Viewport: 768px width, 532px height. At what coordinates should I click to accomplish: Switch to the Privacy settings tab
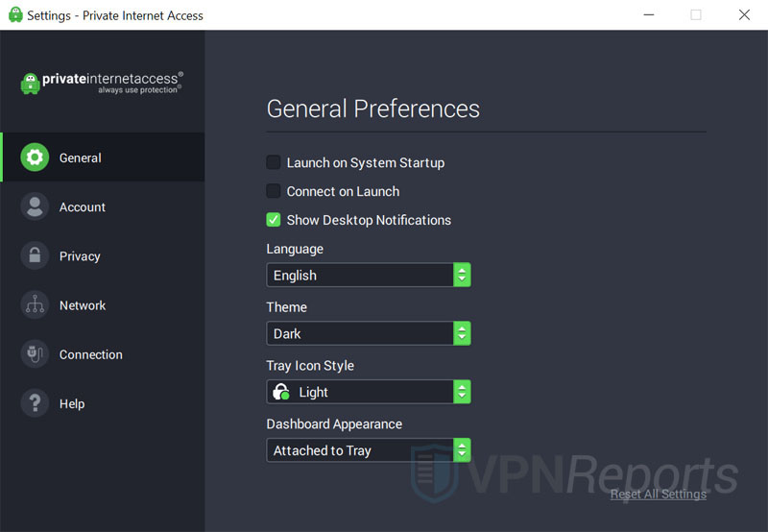pos(80,256)
